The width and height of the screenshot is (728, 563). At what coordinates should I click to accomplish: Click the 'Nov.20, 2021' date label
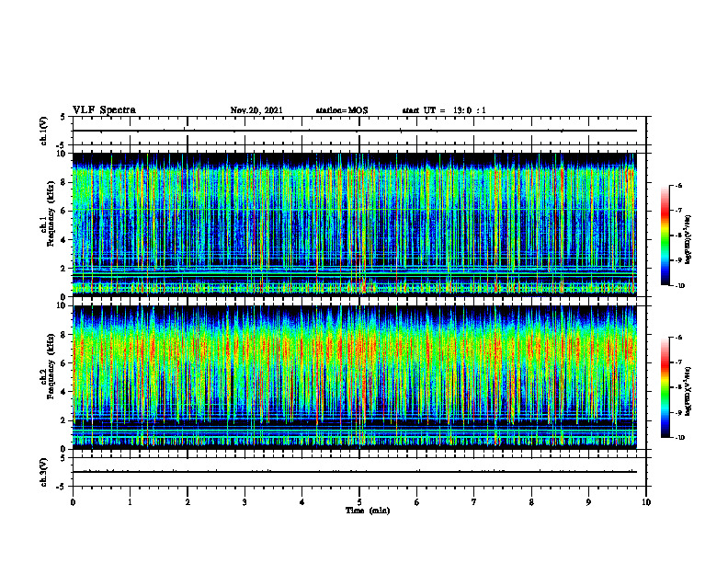[x=256, y=110]
